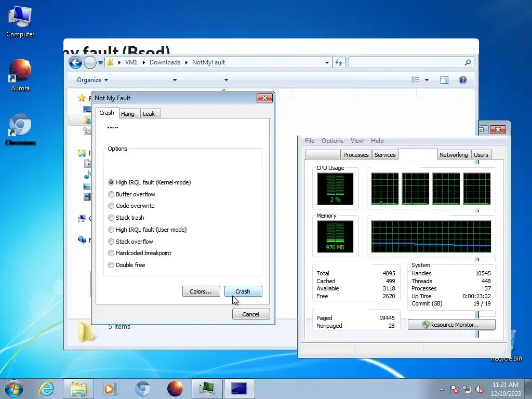Expand the breadcrumb arrow after VM1

pos(144,62)
